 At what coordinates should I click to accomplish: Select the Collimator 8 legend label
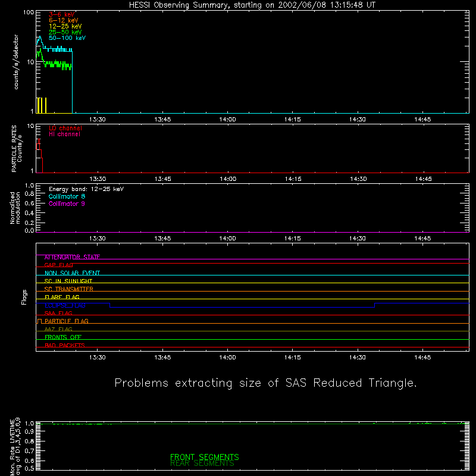click(x=67, y=196)
